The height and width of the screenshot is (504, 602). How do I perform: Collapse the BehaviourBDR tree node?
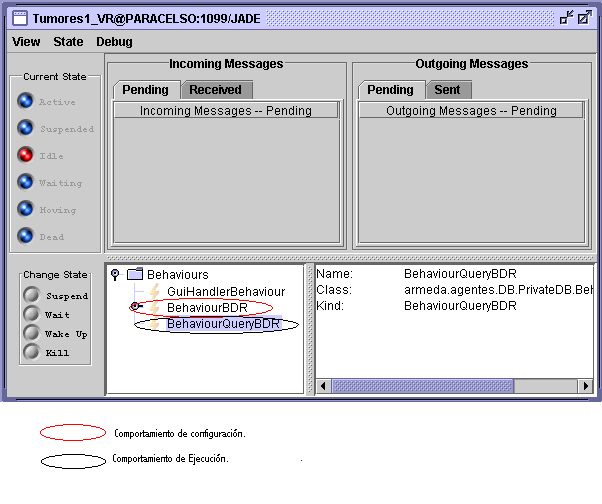[136, 307]
